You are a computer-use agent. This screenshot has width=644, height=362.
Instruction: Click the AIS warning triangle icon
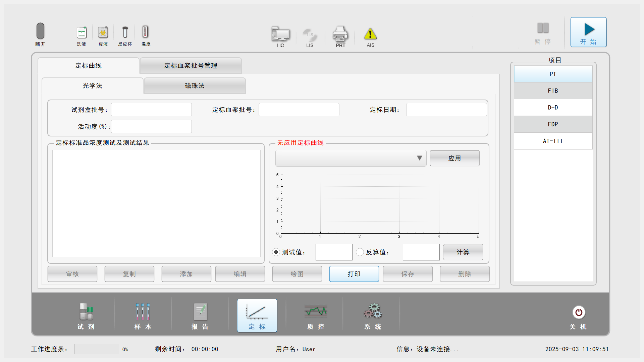point(370,34)
